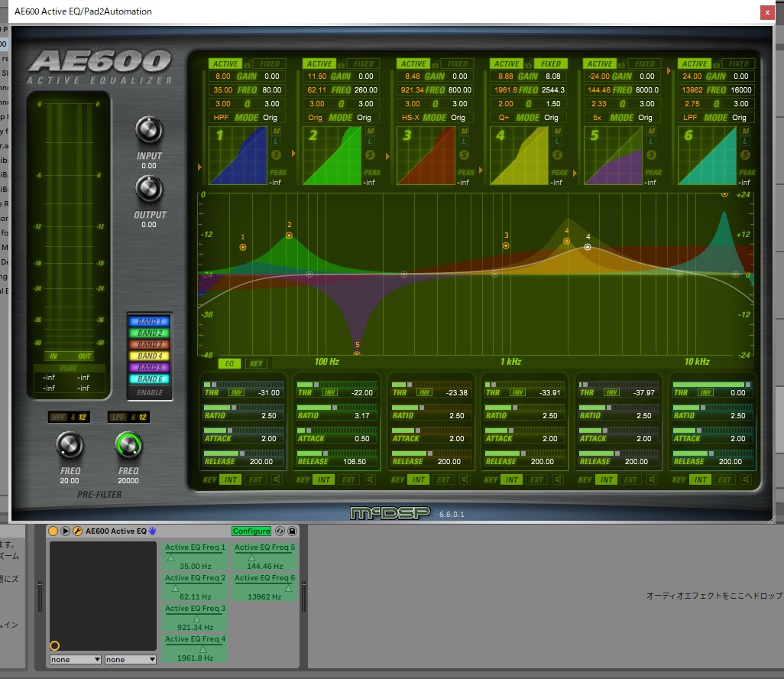Toggle Band 1 threshold INV switch
Viewport: 784px width, 679px height.
[237, 393]
